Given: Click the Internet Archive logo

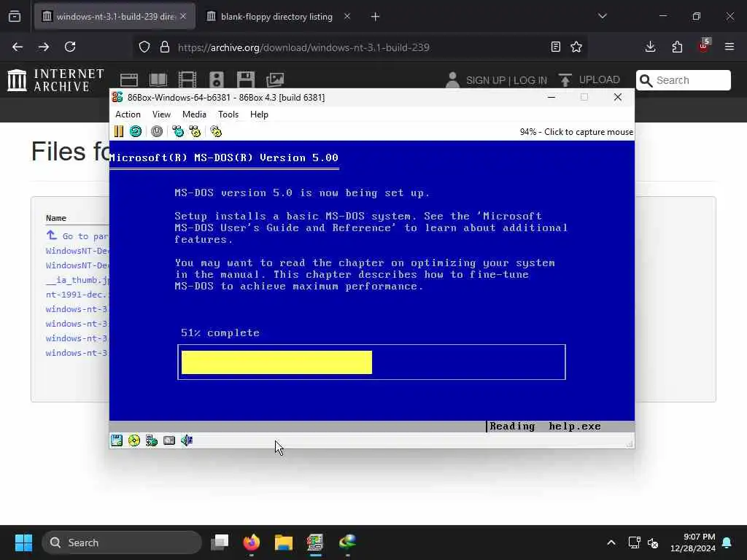Looking at the screenshot, I should (x=55, y=79).
